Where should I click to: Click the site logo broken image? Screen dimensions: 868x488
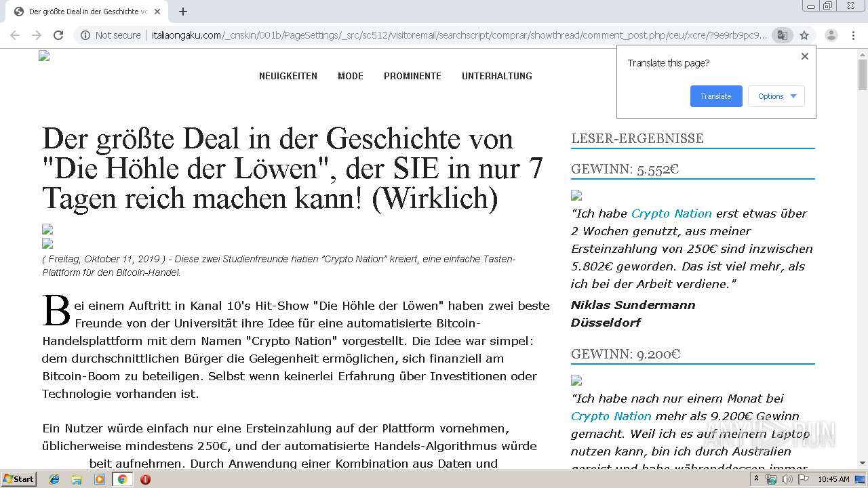tap(44, 56)
